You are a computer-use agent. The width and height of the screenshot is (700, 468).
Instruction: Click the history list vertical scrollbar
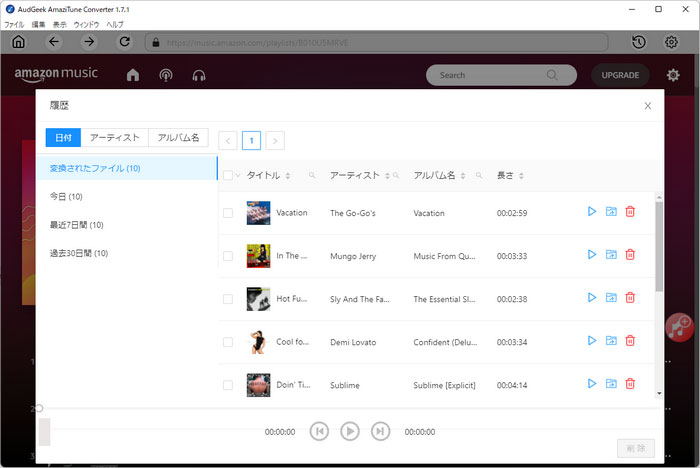659,247
